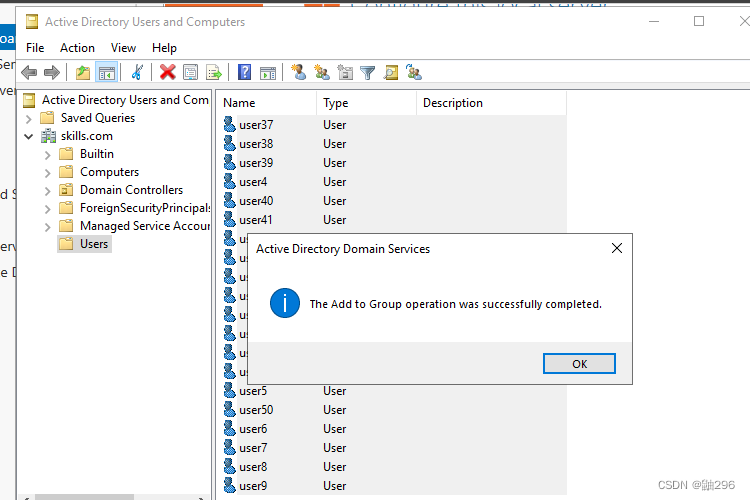Screen dimensions: 750x500
Task: Click OK in the dialog
Action: [579, 364]
